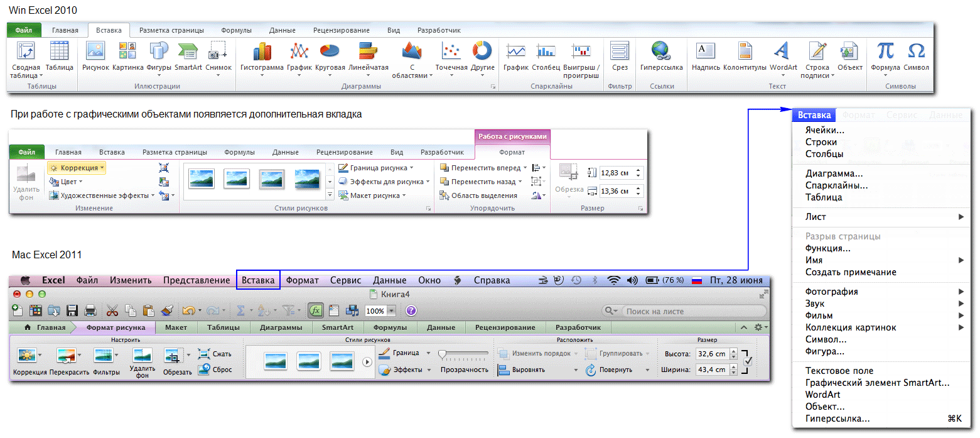The image size is (980, 438).
Task: Click the WordArt icon in the Текст group
Action: [x=781, y=50]
